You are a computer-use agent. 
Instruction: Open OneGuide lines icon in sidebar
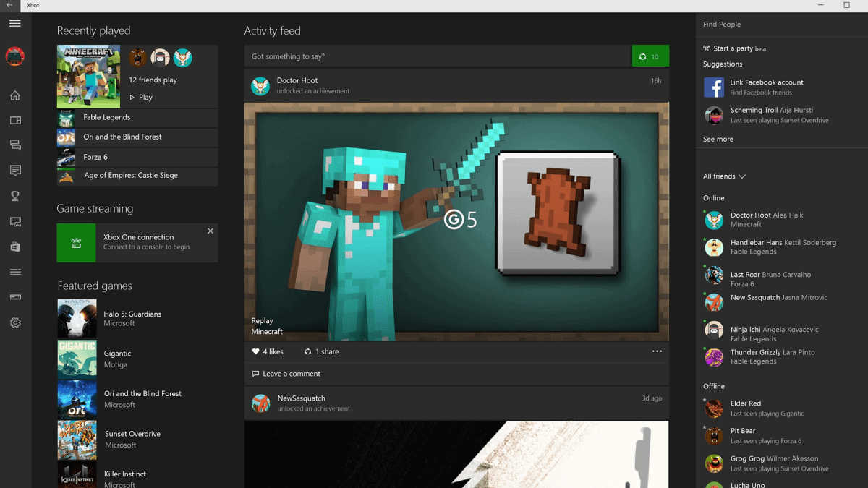[x=15, y=272]
